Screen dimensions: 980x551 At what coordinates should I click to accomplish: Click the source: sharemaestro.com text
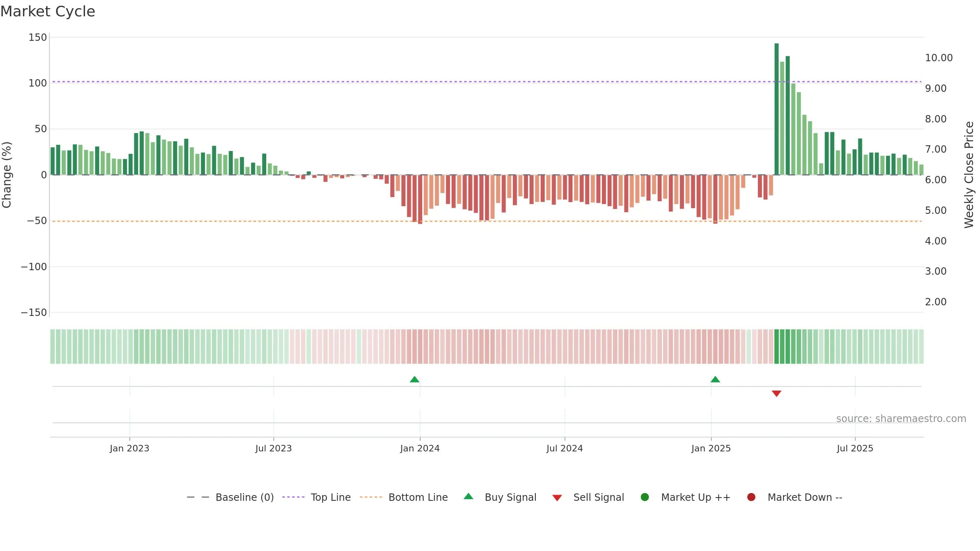(x=901, y=419)
